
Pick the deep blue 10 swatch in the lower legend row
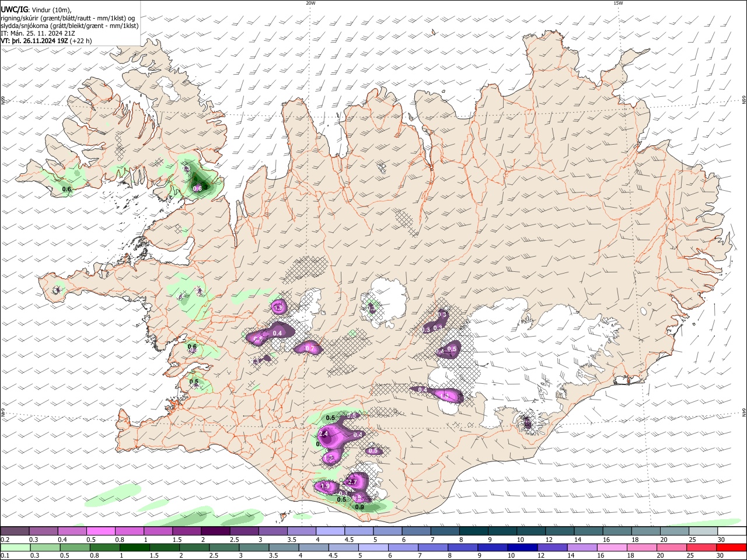click(x=521, y=547)
